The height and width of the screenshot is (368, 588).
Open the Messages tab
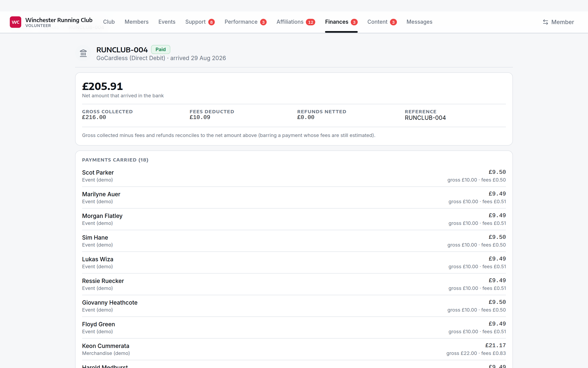419,22
